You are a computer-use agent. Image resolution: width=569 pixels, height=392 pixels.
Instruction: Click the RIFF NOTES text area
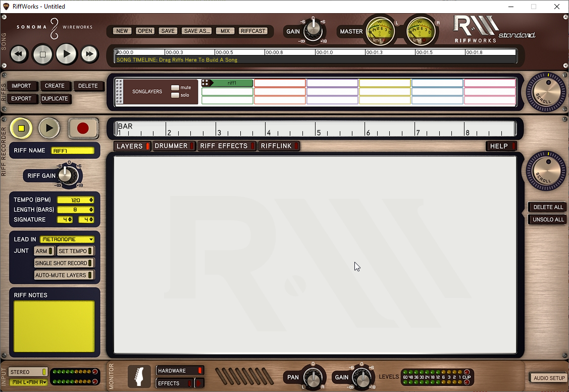54,326
